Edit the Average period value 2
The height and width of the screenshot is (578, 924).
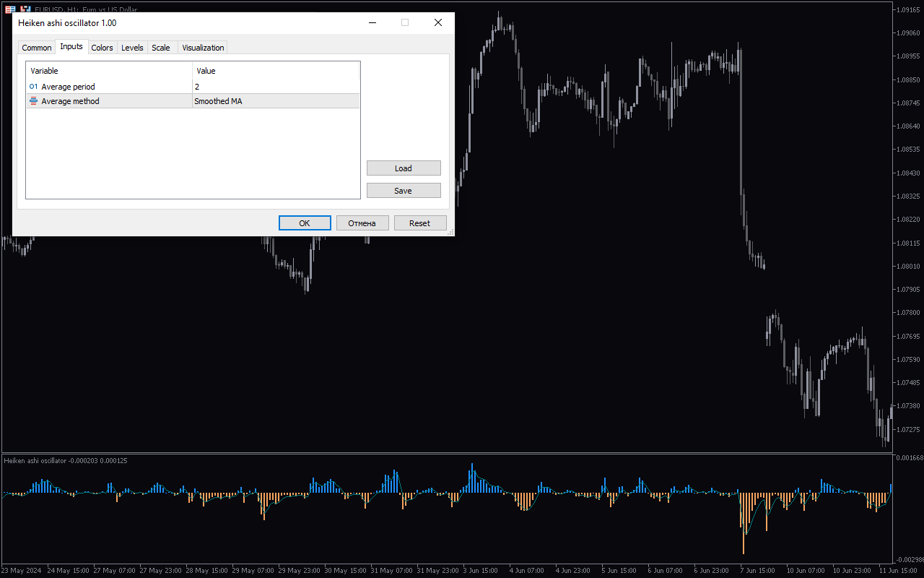276,87
